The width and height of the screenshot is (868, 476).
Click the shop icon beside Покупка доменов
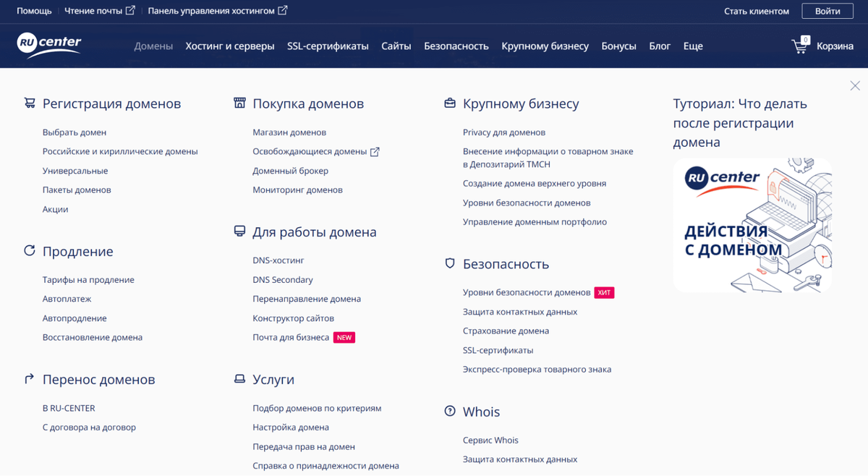(239, 103)
